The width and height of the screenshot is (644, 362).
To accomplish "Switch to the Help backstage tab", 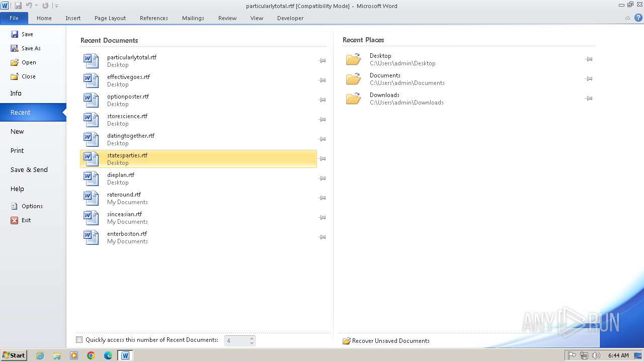I will (33, 189).
